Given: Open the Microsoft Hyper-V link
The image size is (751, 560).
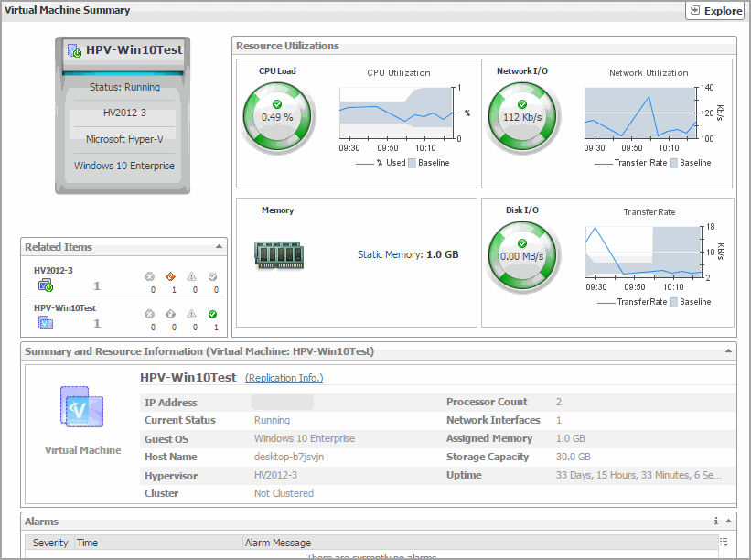Looking at the screenshot, I should point(123,140).
